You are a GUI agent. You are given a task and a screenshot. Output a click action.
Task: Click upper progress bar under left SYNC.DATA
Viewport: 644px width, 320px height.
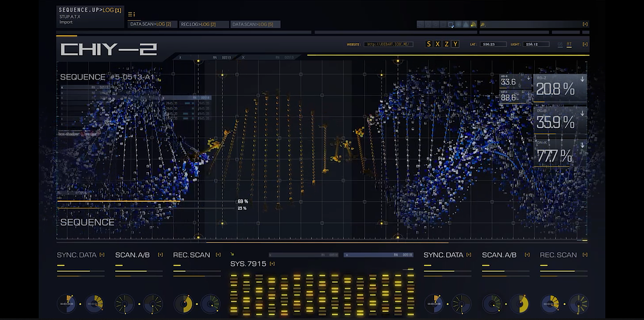point(81,271)
